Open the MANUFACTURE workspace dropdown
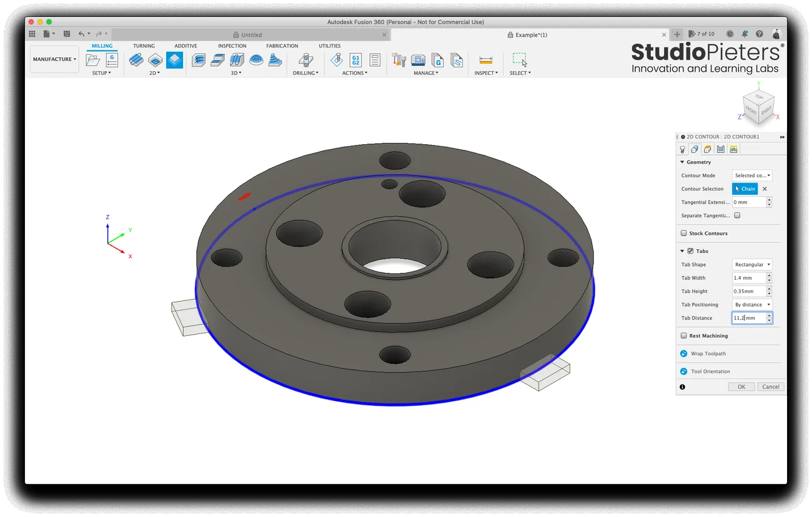Screen dimensions: 812x517 (x=55, y=59)
